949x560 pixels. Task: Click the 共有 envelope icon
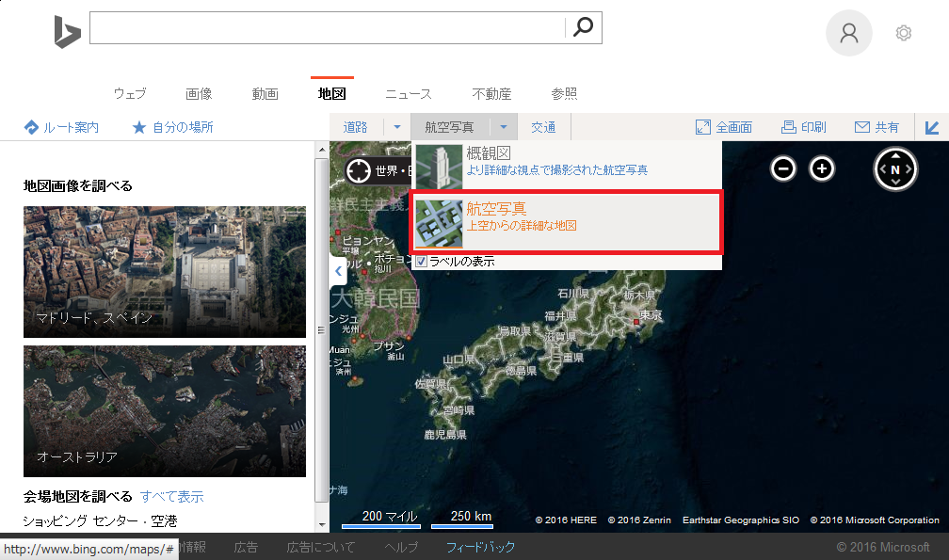tap(861, 127)
